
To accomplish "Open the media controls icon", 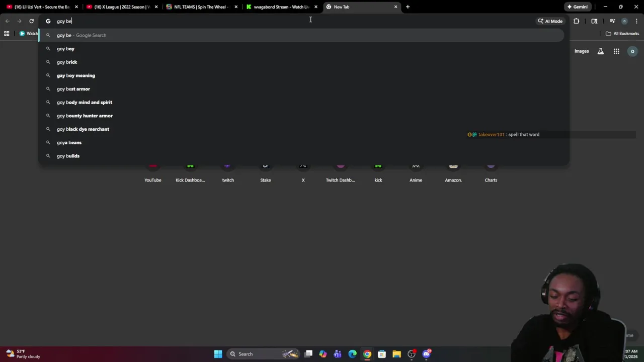I will tap(612, 21).
